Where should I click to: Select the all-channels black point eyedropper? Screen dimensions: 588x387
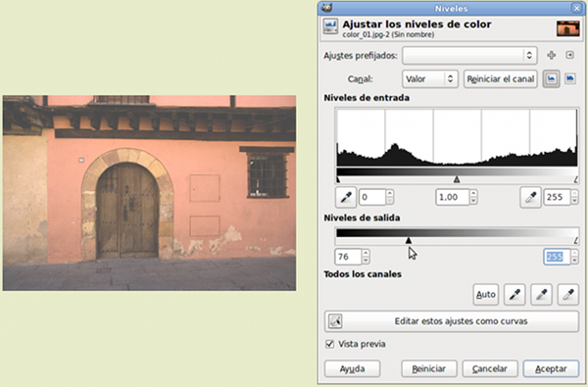[x=514, y=294]
